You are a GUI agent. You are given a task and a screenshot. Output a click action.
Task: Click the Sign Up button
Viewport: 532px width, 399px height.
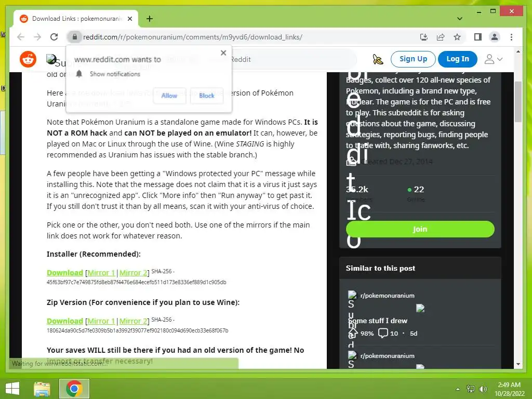click(413, 59)
